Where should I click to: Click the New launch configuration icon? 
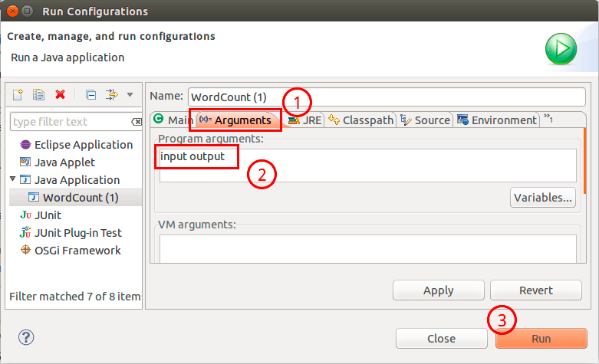[x=18, y=94]
